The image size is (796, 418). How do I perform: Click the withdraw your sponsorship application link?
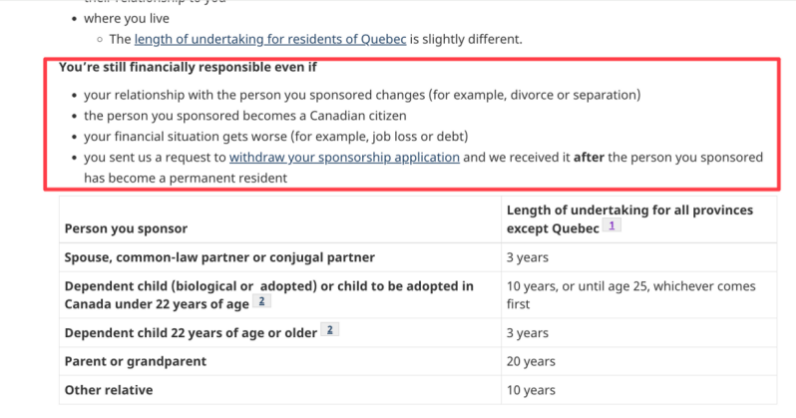pyautogui.click(x=344, y=157)
